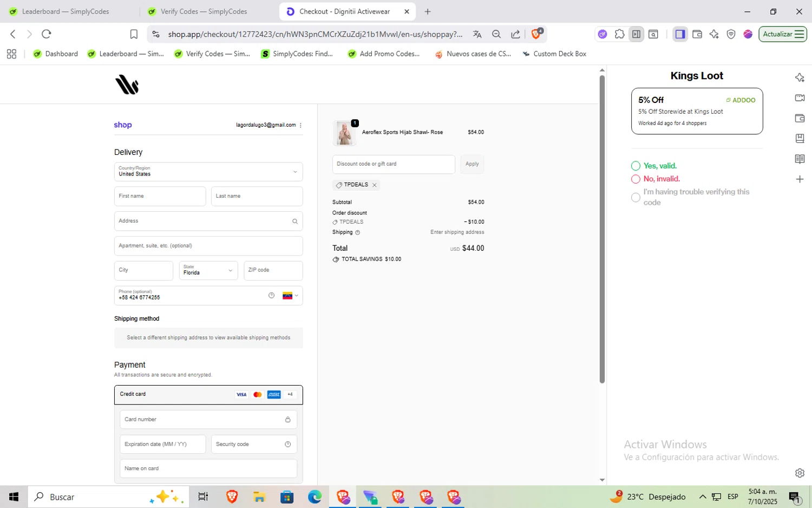Bookmark this page with the bookmark icon
The image size is (812, 508).
coord(134,34)
